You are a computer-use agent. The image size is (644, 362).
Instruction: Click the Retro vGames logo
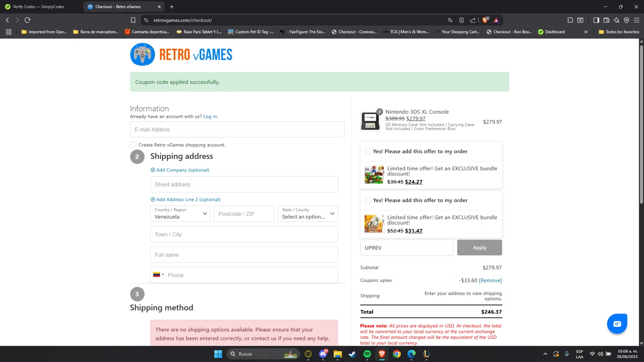[x=181, y=54]
